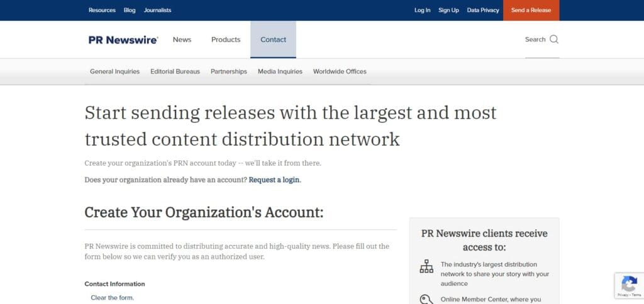The image size is (644, 304).
Task: Click the Create Your Organization's Account heading
Action: pos(204,212)
